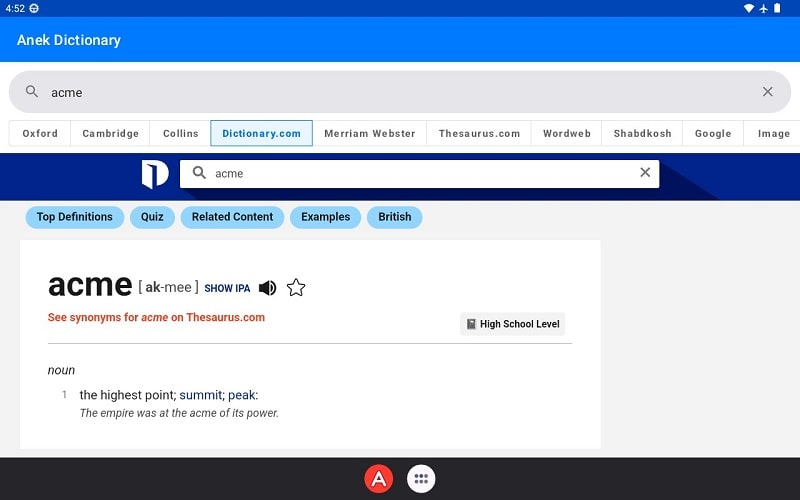Click the Anek Dictionary title
The height and width of the screenshot is (500, 800).
(69, 40)
